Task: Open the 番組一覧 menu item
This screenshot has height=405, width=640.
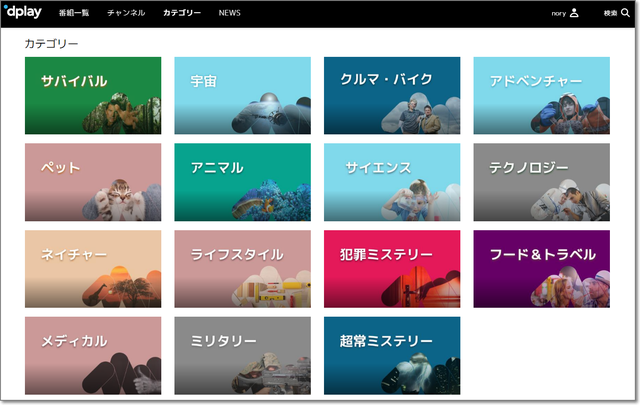Action: pos(75,14)
